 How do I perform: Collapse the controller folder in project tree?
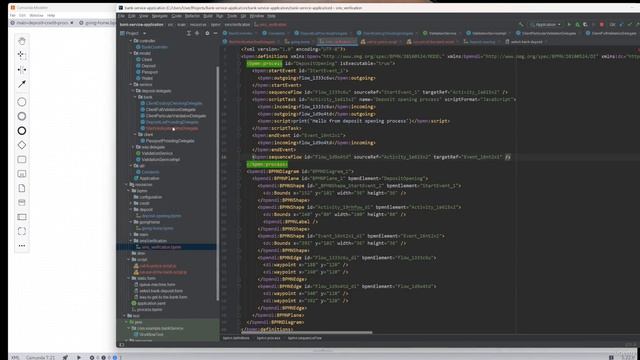pyautogui.click(x=131, y=41)
